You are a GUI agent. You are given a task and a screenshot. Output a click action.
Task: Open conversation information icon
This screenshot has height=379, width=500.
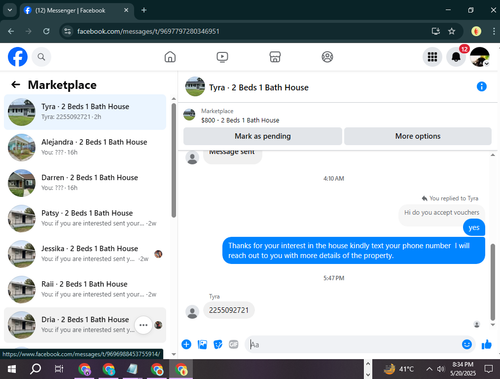482,87
